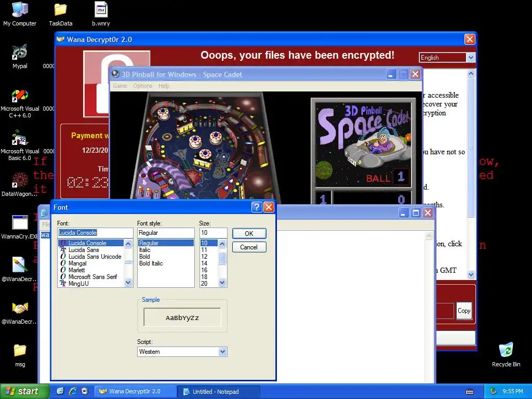Open Microsoft Visual C++ 6.0 shortcut
The image size is (532, 399).
click(x=20, y=103)
